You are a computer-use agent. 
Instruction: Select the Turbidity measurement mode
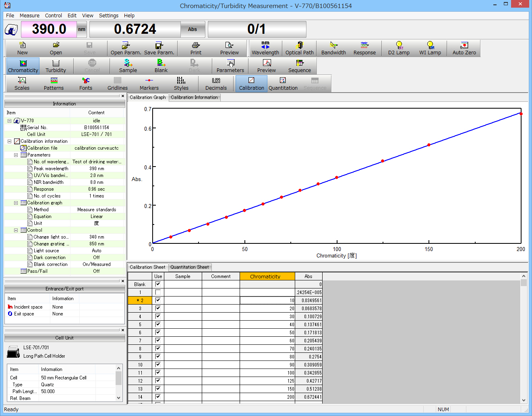click(x=56, y=66)
